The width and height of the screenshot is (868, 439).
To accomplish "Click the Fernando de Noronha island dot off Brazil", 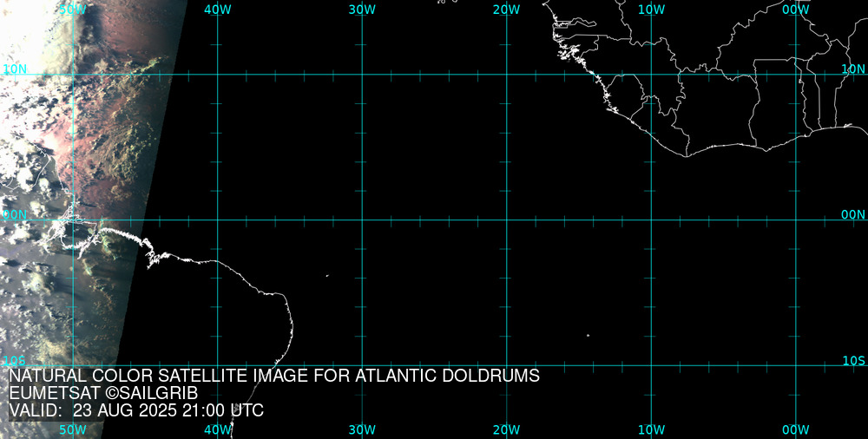I will (x=327, y=275).
